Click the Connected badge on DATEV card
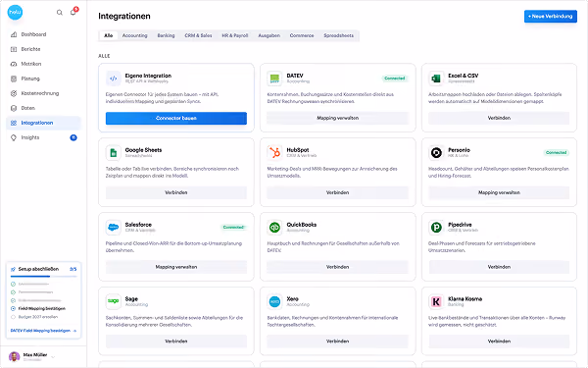The height and width of the screenshot is (368, 588). tap(395, 79)
